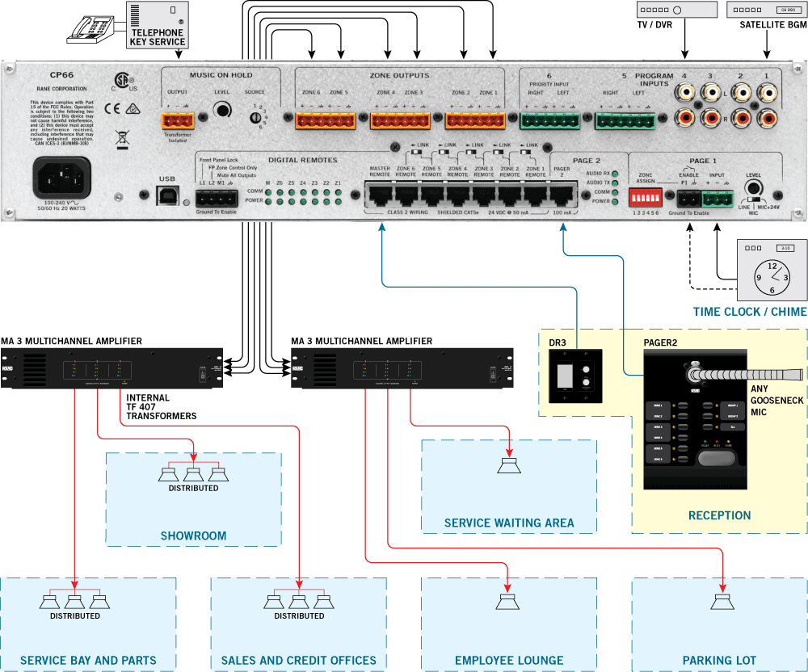The width and height of the screenshot is (808, 672).
Task: Toggle the Link switch between Zone 5 and Zone 4 remotes
Action: point(443,153)
